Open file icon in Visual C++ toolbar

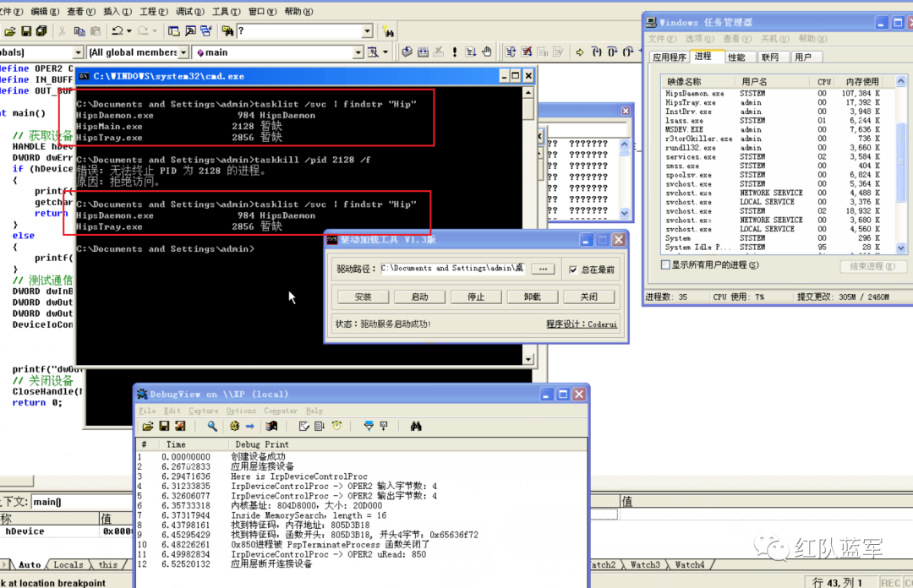click(x=10, y=31)
